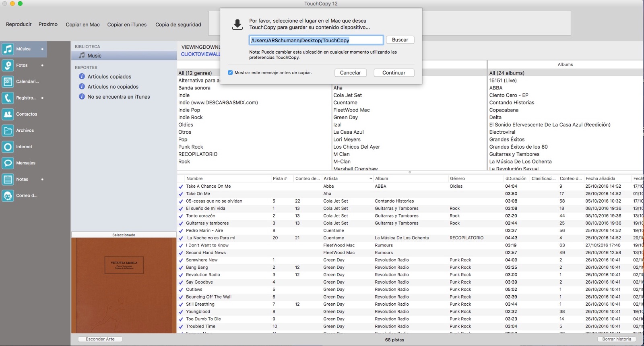This screenshot has width=644, height=346.
Task: Open the Articulos no copiados report
Action: tap(113, 87)
